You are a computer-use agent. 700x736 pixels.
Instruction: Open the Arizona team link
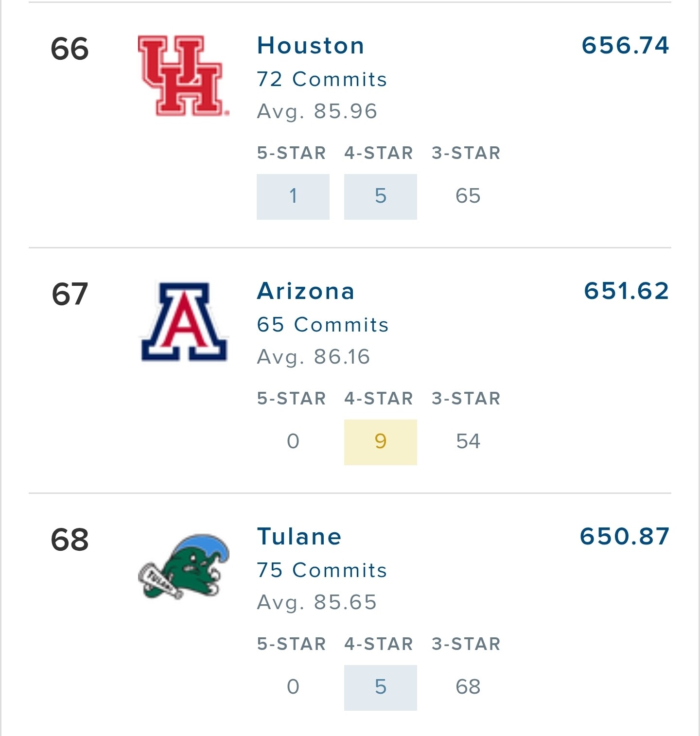click(306, 291)
